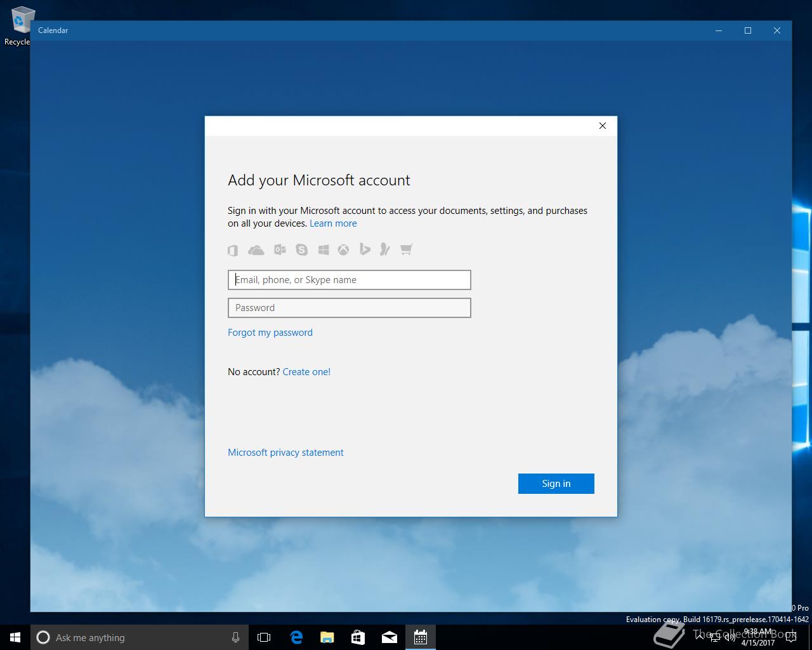The image size is (812, 650).
Task: Open the Action Center notification icon
Action: [x=790, y=637]
